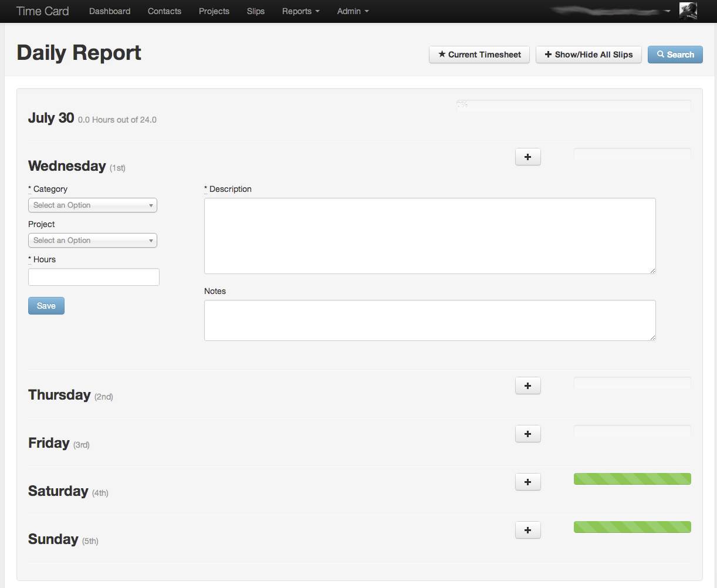Screen dimensions: 717x588
Task: Open the Reports dropdown menu
Action: point(300,11)
